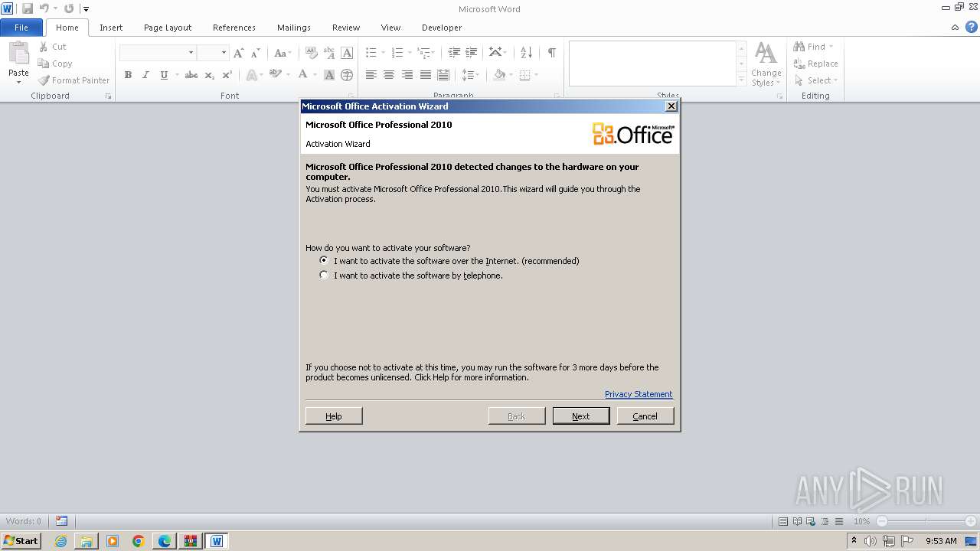Click the Shading paint bucket icon
Image resolution: width=980 pixels, height=551 pixels.
(x=499, y=75)
